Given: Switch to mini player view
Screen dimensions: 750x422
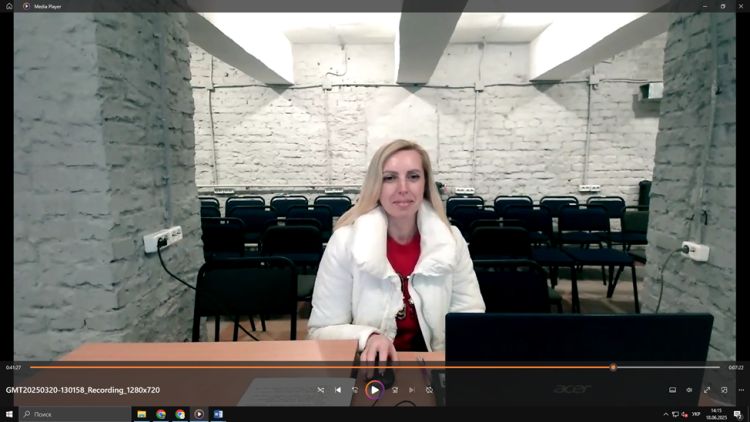Looking at the screenshot, I should pyautogui.click(x=724, y=390).
